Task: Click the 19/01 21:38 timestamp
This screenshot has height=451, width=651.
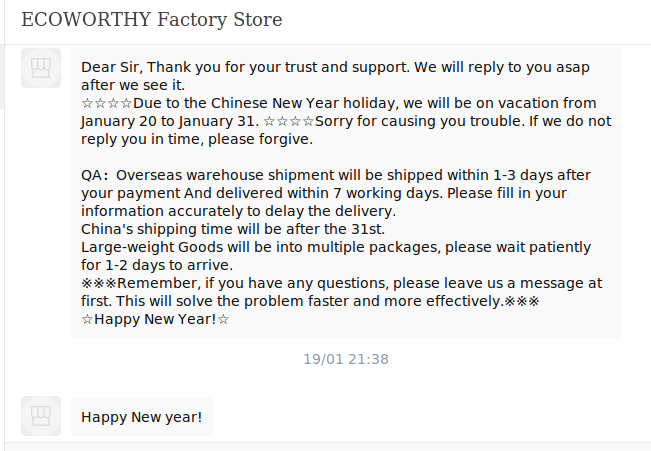Action: click(346, 359)
